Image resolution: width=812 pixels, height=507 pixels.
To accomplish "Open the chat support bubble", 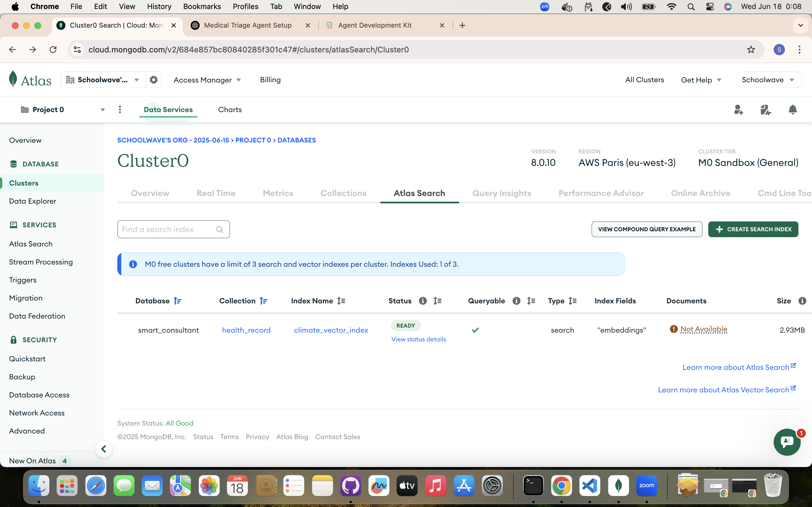I will 787,442.
